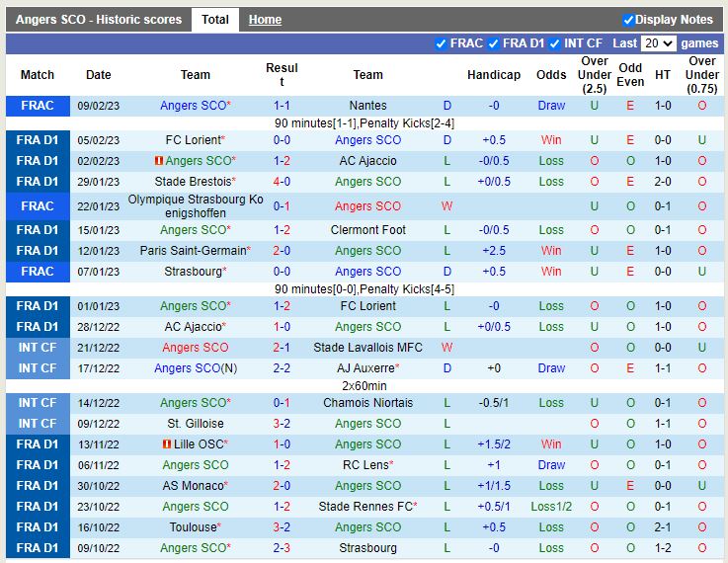
Task: Disable the INT CF filter checkbox
Action: [555, 43]
